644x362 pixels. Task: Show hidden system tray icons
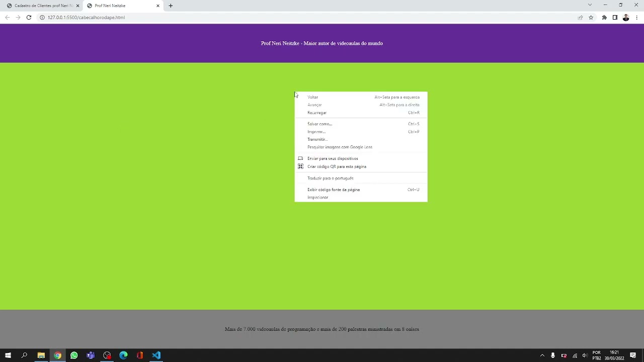[542, 355]
